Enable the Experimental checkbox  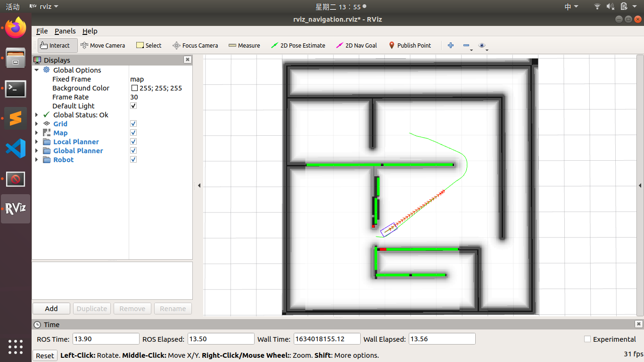pos(587,339)
